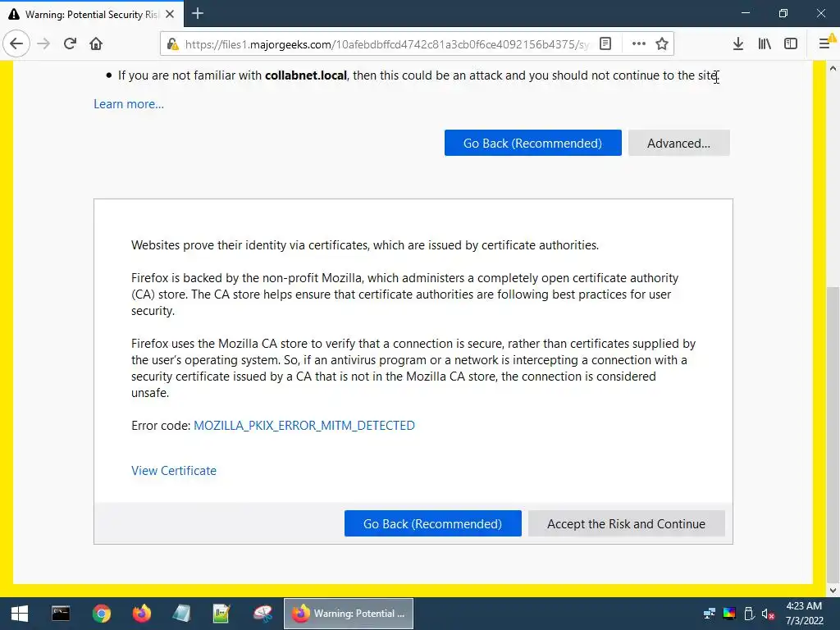
Task: Launch Command Prompt from taskbar
Action: click(x=61, y=614)
